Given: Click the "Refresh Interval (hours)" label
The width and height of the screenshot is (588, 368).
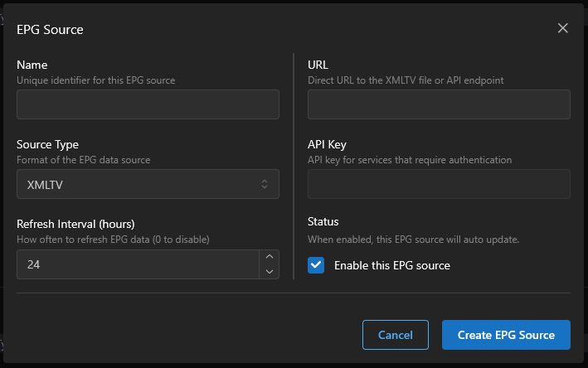Looking at the screenshot, I should [75, 224].
